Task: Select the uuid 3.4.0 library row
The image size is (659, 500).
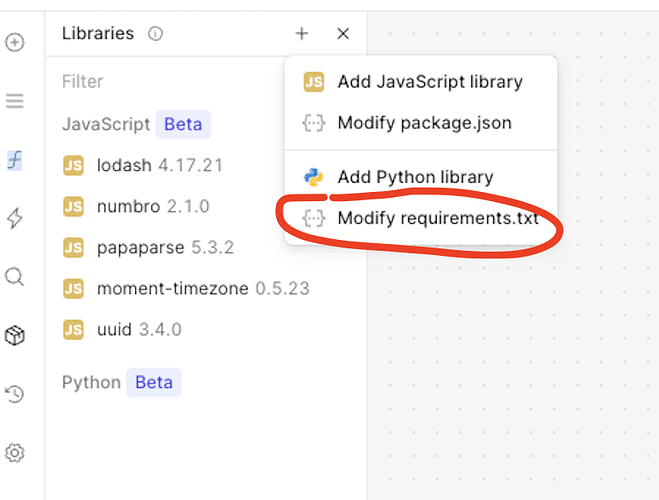Action: 206,330
